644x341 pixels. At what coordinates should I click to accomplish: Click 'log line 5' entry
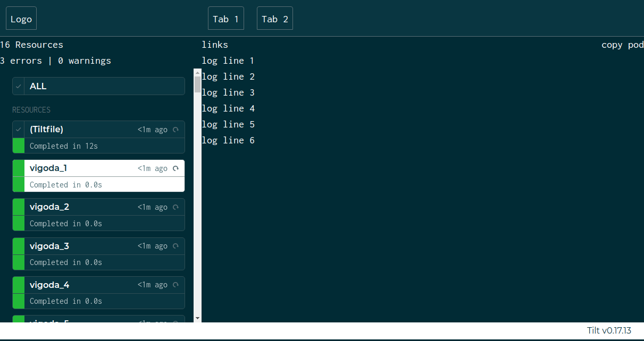click(228, 124)
